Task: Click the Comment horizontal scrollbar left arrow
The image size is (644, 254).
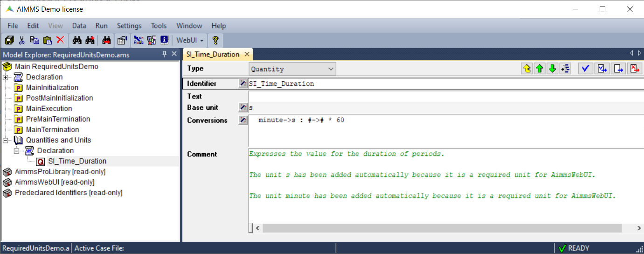Action: coord(257,228)
